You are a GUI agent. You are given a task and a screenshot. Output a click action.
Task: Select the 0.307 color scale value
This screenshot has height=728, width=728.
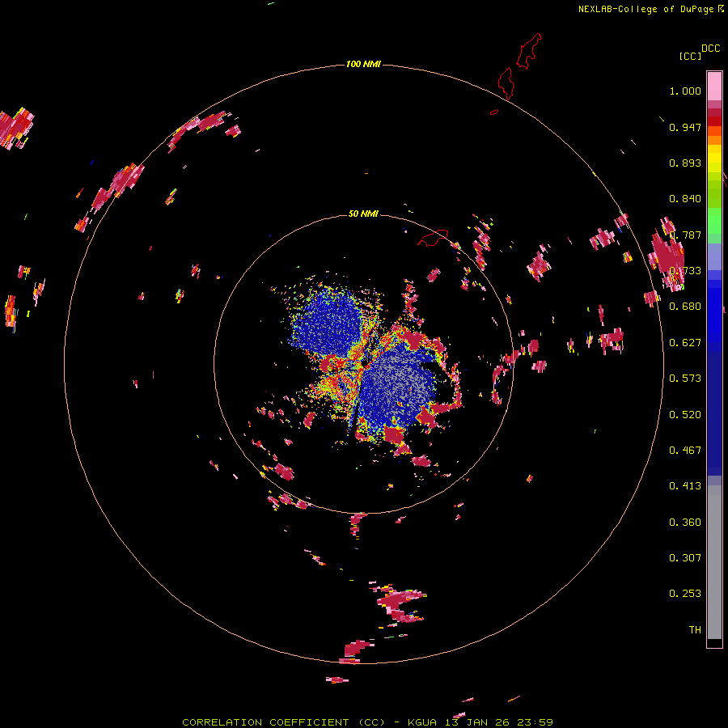(685, 558)
